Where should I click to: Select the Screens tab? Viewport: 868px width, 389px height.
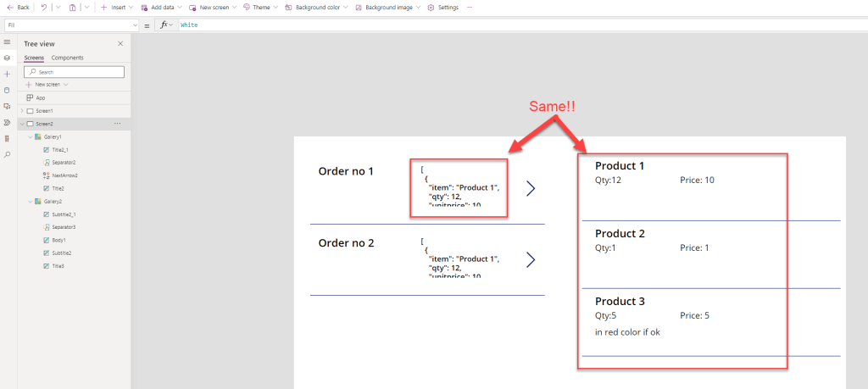(34, 58)
